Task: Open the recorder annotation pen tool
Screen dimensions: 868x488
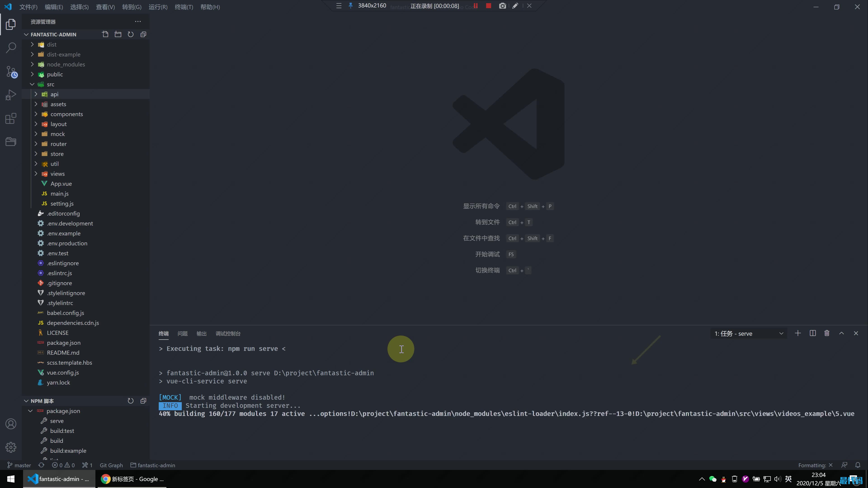Action: pos(515,6)
